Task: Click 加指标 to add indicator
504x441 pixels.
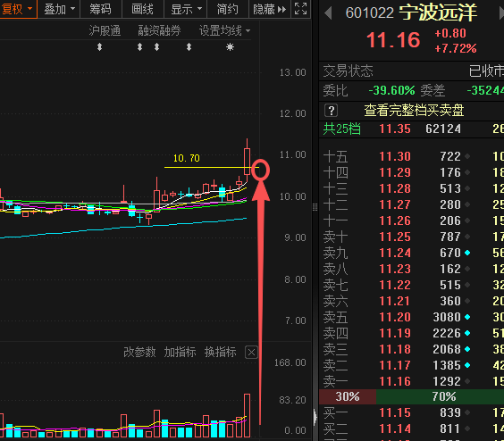Action: [180, 353]
